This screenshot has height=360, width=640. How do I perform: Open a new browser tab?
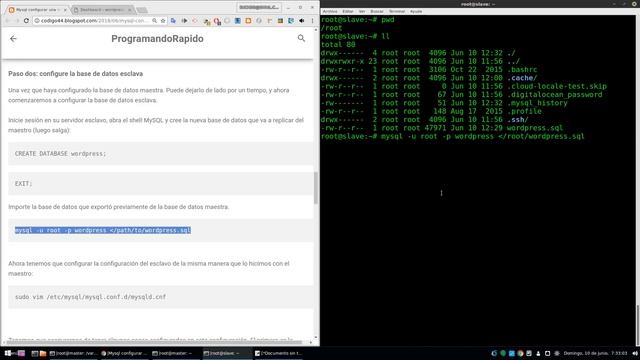[x=142, y=10]
